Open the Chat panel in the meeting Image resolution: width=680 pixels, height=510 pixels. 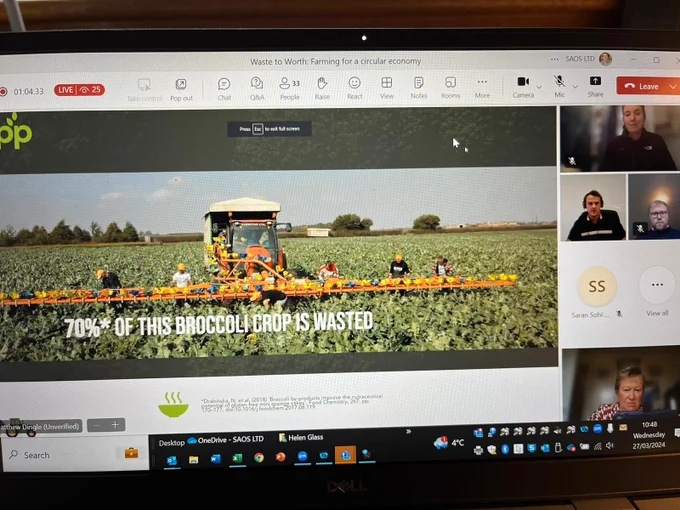[224, 89]
